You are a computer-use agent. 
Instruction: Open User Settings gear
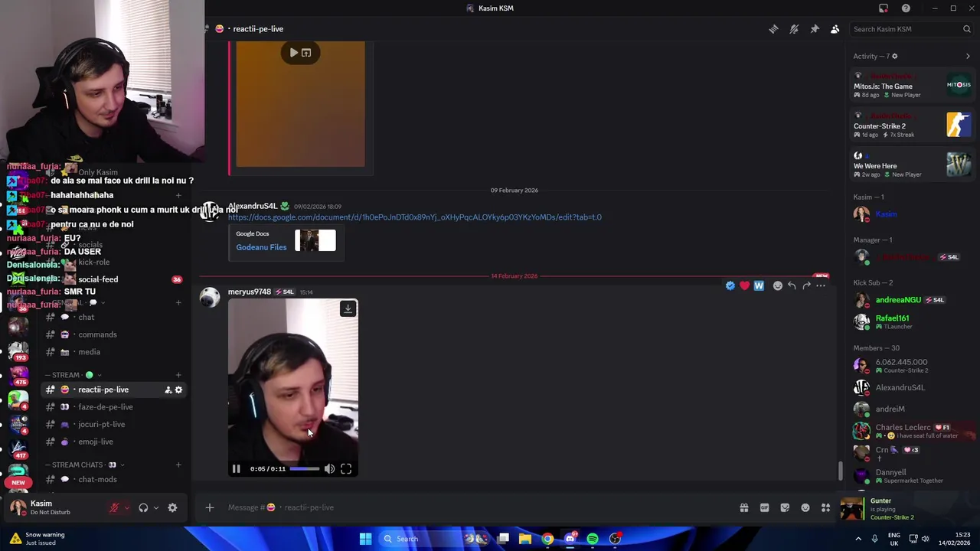point(172,507)
